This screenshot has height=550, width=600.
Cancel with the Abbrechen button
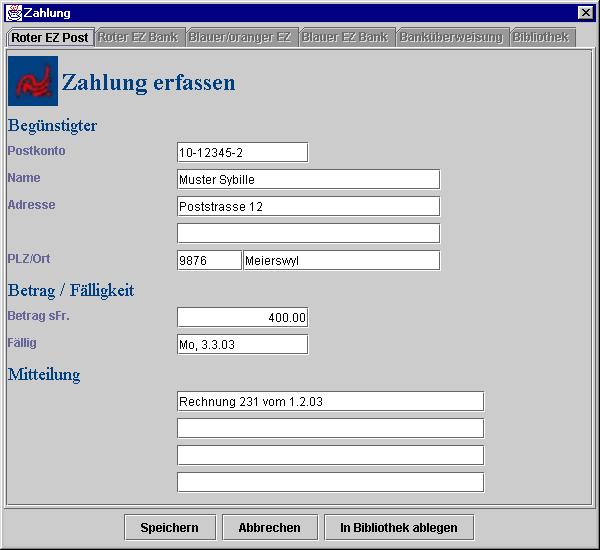270,527
